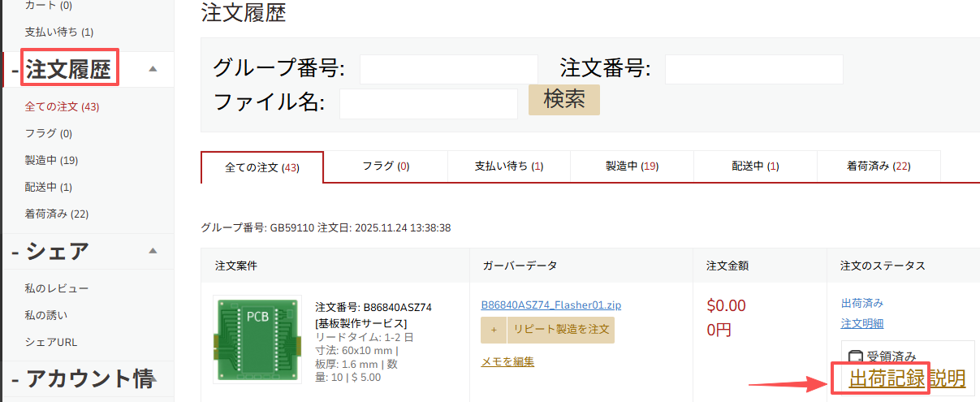The image size is (980, 402).
Task: Collapse the 注文履歴 sidebar section
Action: point(153,70)
